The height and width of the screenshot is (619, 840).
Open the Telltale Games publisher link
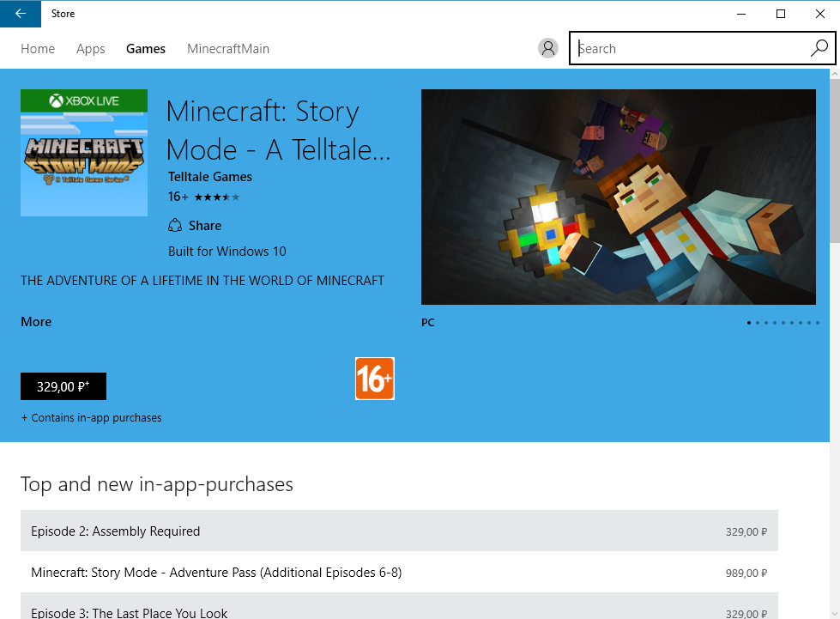[x=209, y=176]
